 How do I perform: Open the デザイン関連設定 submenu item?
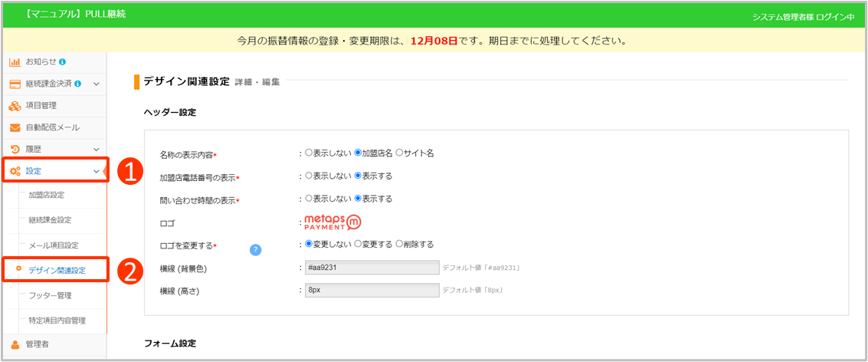[x=57, y=271]
